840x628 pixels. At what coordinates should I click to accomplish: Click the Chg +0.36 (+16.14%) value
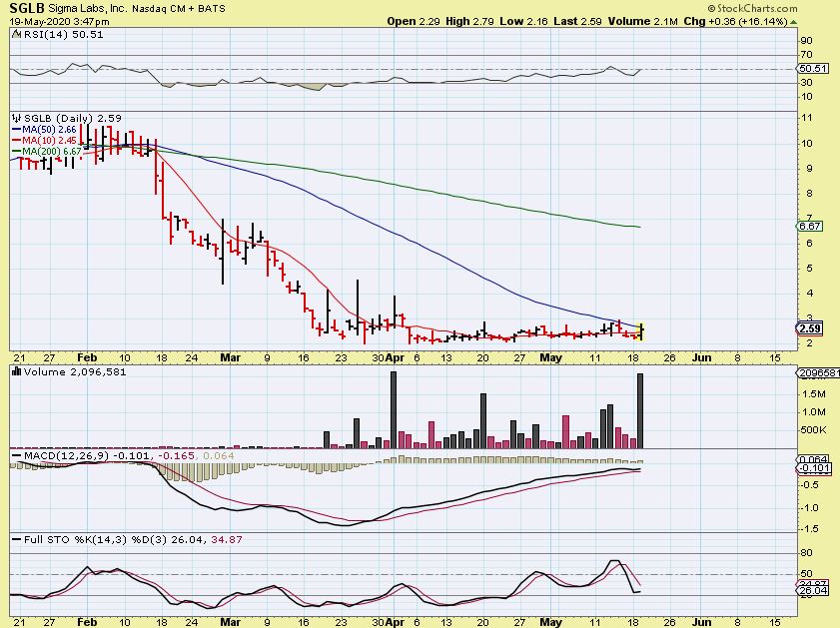[x=735, y=21]
